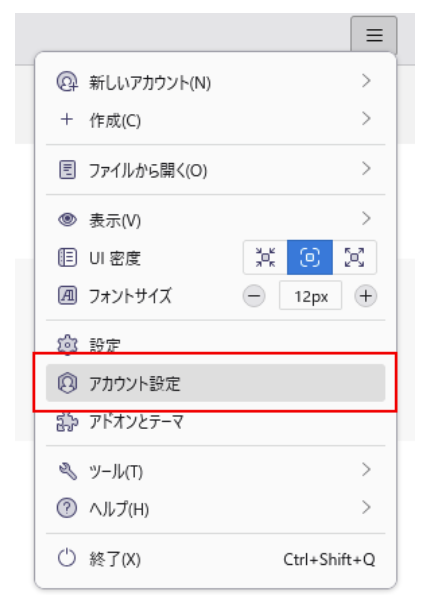
Task: Click the document icon beside ファイルから開く(O)
Action: pos(67,169)
